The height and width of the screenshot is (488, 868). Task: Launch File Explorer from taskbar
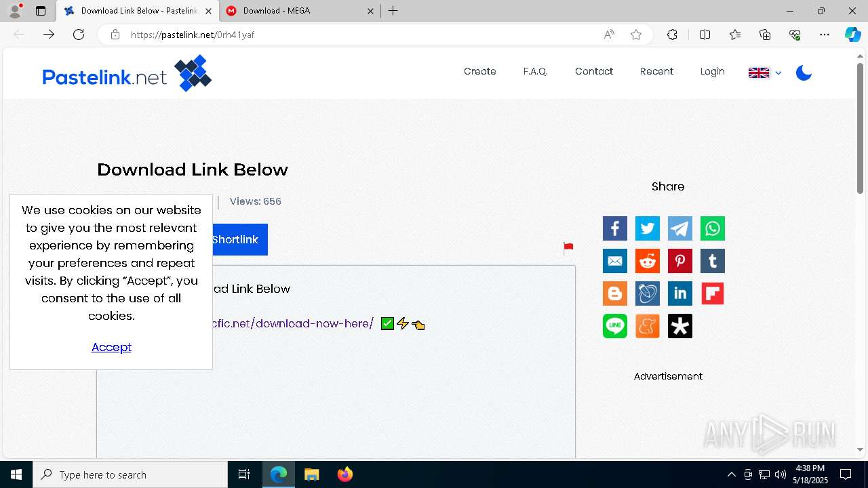pos(312,474)
